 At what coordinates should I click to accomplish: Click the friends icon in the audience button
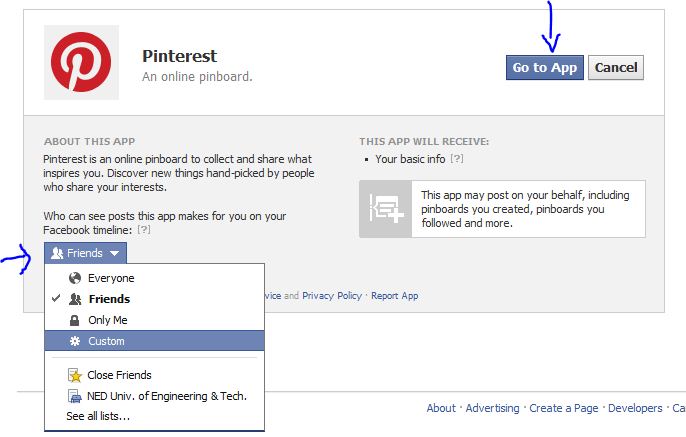(x=57, y=253)
